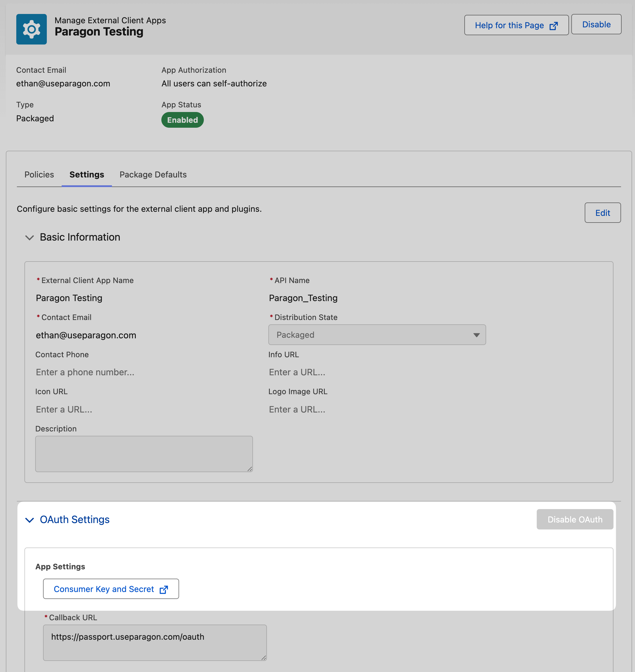
Task: Click the Callback URL text box
Action: [155, 643]
